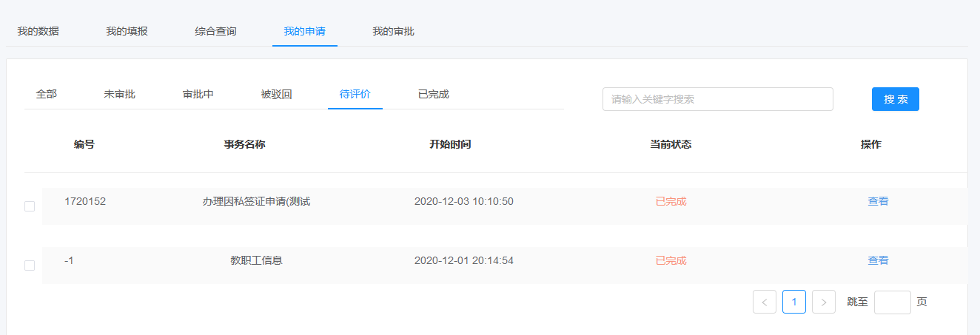The width and height of the screenshot is (980, 335).
Task: Show 已完成 applications
Action: point(434,94)
